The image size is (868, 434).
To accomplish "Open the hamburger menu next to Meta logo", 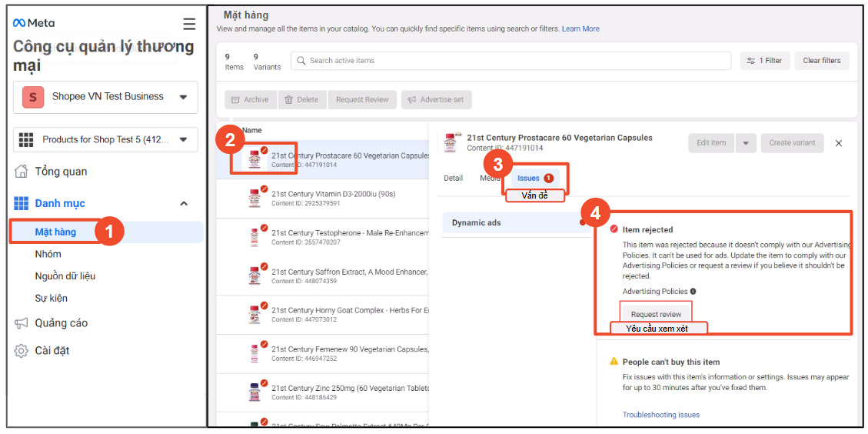I will [x=189, y=24].
